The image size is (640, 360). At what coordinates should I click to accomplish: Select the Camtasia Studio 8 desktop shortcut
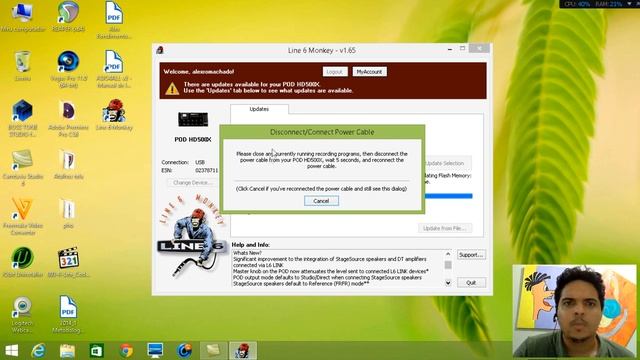pyautogui.click(x=22, y=167)
